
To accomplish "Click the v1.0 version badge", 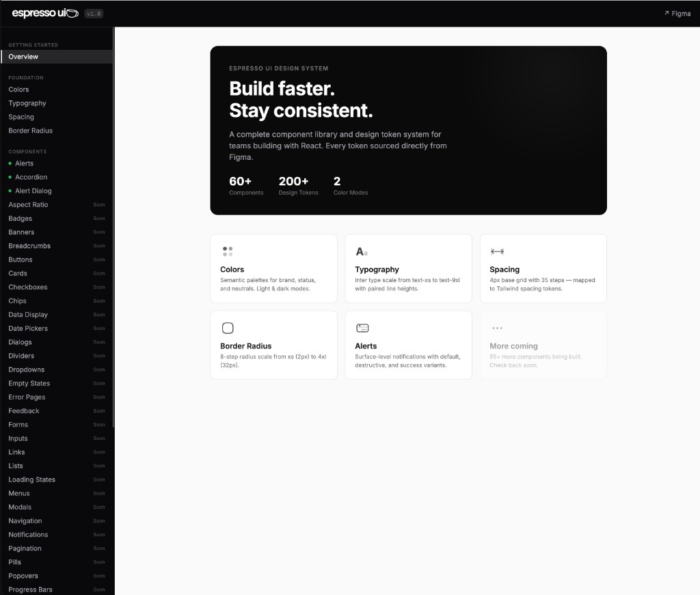I will 94,14.
